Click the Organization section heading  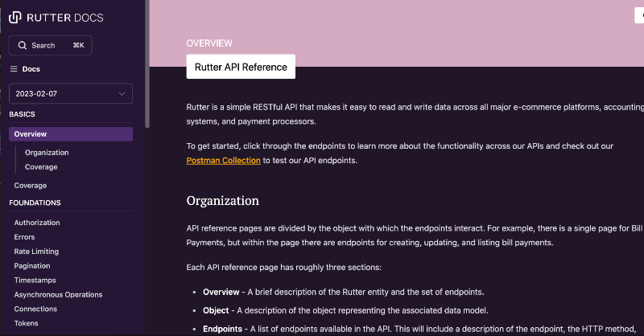[x=223, y=201]
